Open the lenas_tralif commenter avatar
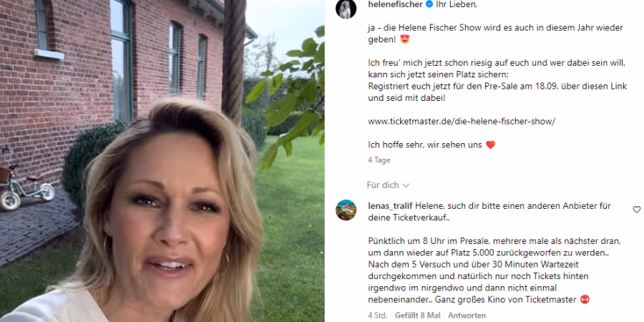Screen dimensions: 644x322 click(346, 210)
